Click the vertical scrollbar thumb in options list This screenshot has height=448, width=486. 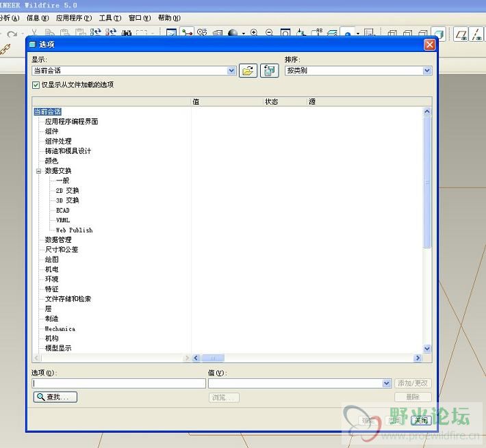(427, 182)
